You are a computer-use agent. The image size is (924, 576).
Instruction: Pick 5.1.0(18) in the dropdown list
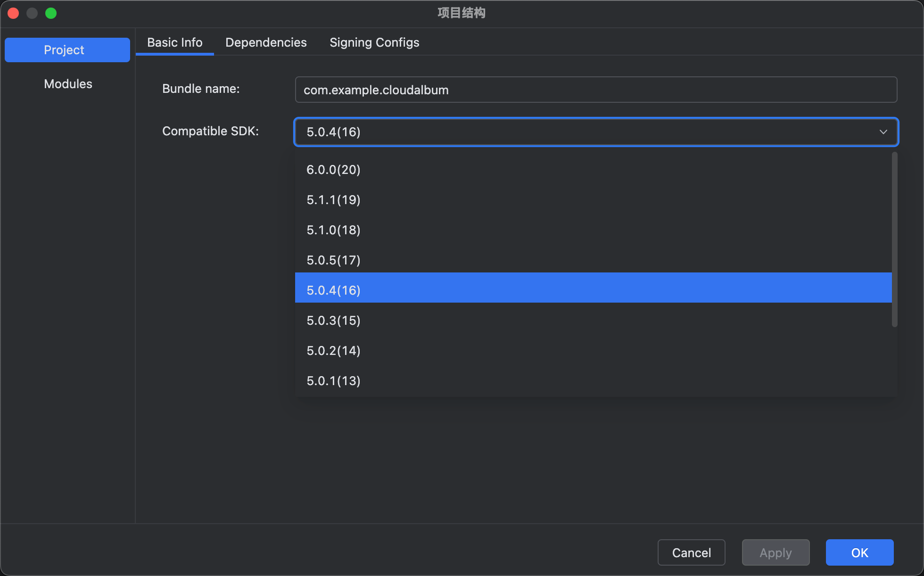tap(333, 230)
